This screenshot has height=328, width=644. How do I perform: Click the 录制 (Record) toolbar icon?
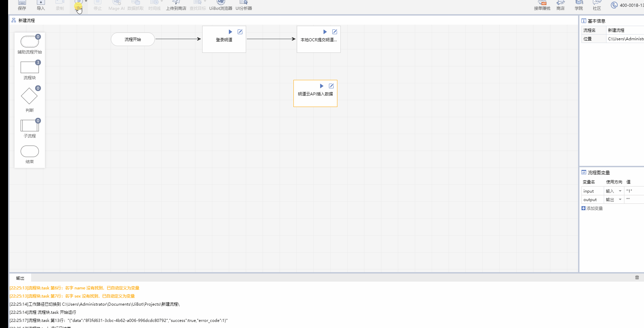click(60, 5)
